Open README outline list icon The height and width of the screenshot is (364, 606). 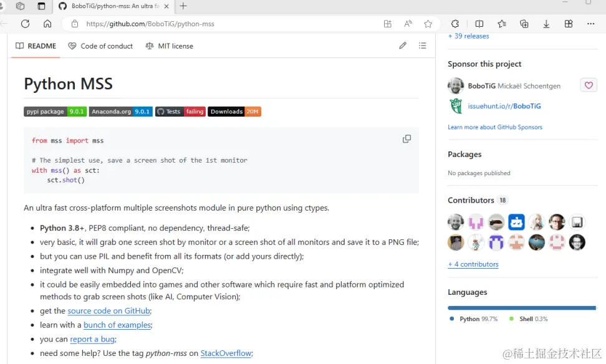point(423,45)
